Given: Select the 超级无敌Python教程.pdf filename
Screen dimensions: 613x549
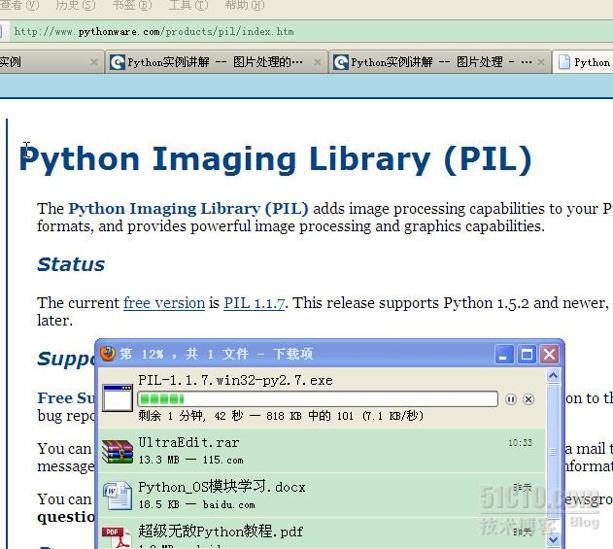Looking at the screenshot, I should [x=220, y=531].
